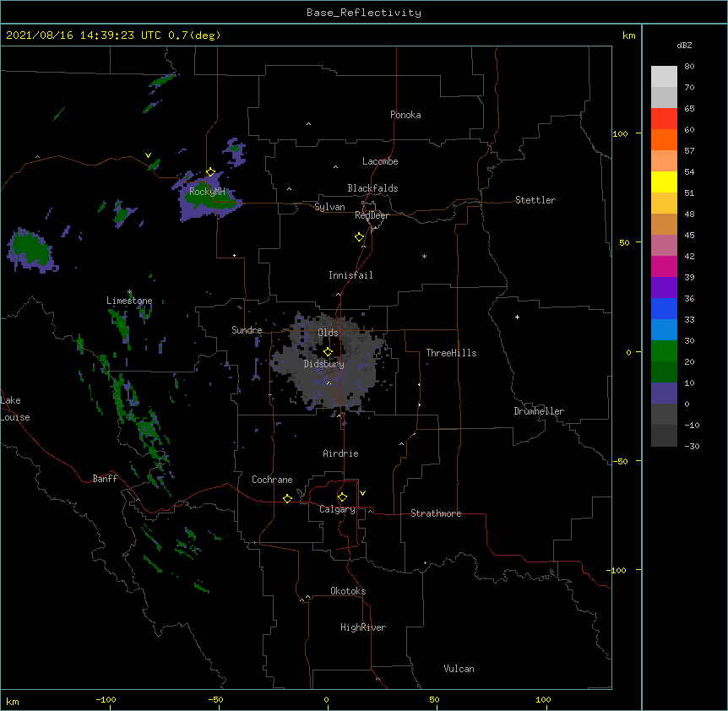This screenshot has width=728, height=711.
Task: Click the dBZ legend heading
Action: coord(684,46)
